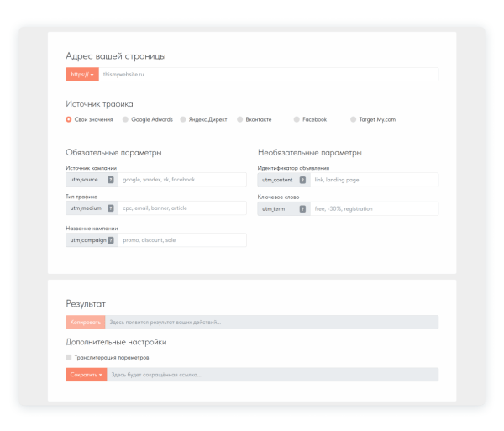Open the https:// protocol dropdown
The image size is (504, 431).
coord(82,74)
